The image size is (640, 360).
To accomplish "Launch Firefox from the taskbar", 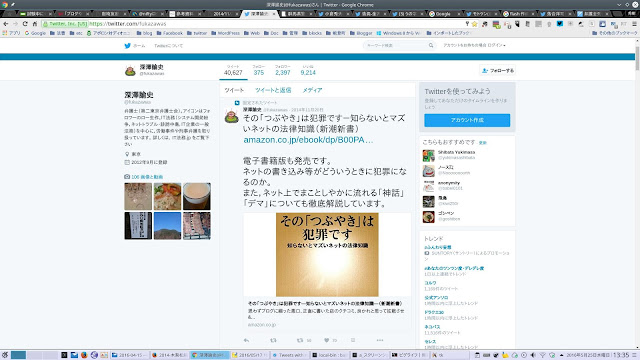I will point(84,355).
